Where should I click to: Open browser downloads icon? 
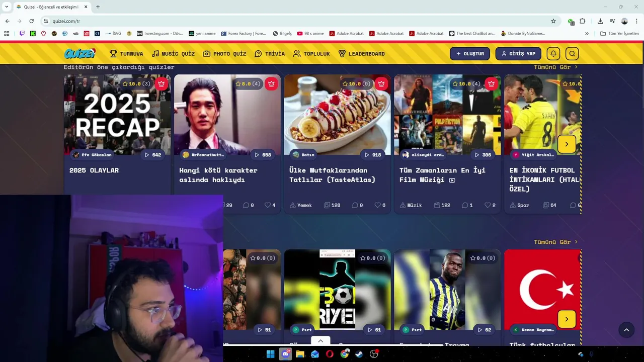click(x=600, y=21)
